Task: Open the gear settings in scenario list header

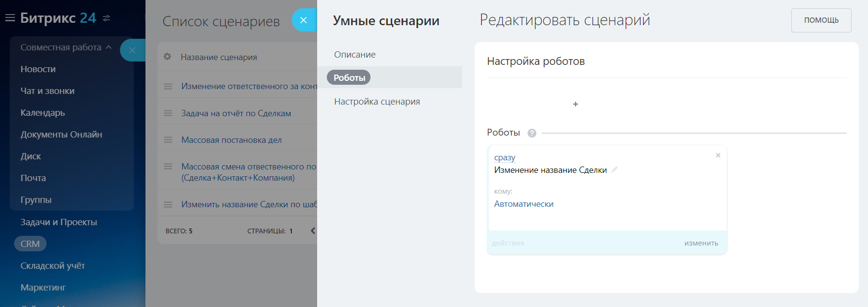Action: point(167,57)
